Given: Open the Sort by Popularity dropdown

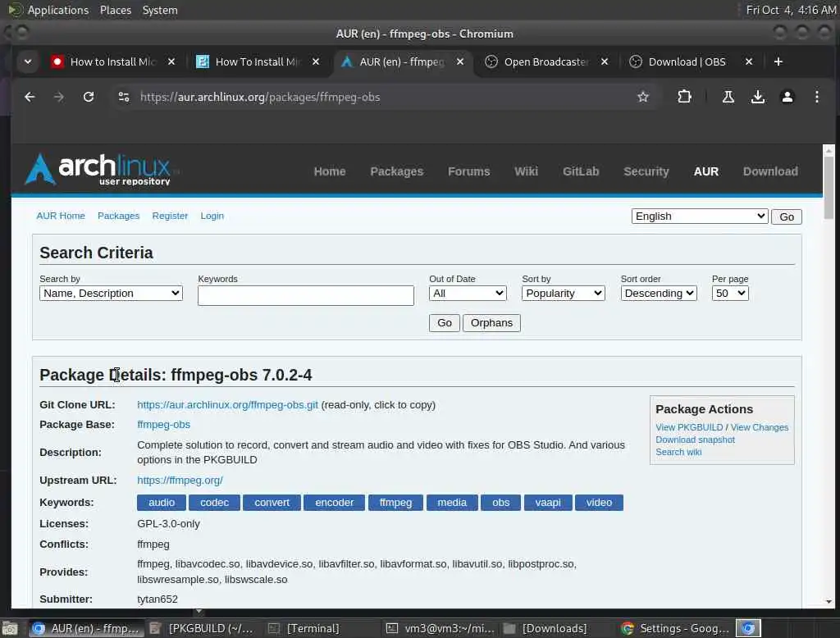Looking at the screenshot, I should (x=563, y=294).
